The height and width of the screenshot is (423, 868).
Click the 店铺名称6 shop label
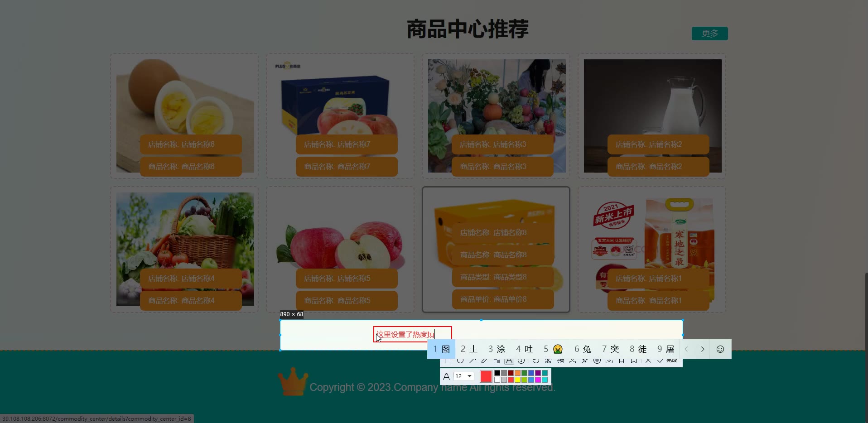pos(191,144)
